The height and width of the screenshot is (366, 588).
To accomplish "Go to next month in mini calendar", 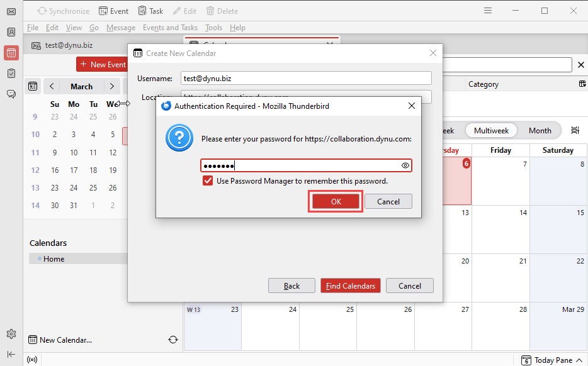I will [111, 86].
